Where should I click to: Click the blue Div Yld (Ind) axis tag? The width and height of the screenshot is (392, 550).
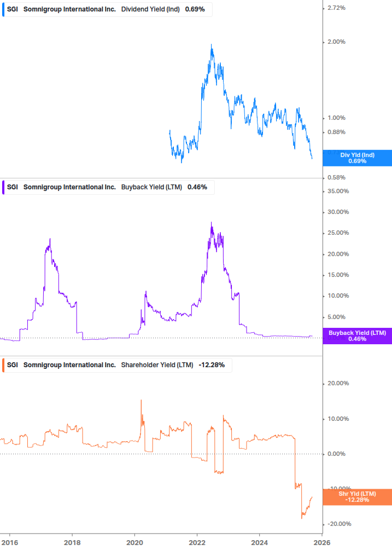point(357,158)
